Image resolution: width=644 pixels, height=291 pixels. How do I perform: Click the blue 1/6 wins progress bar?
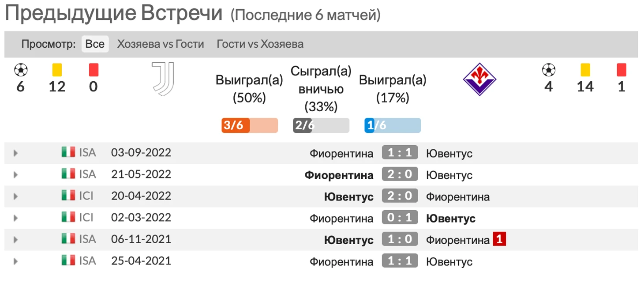coord(393,125)
